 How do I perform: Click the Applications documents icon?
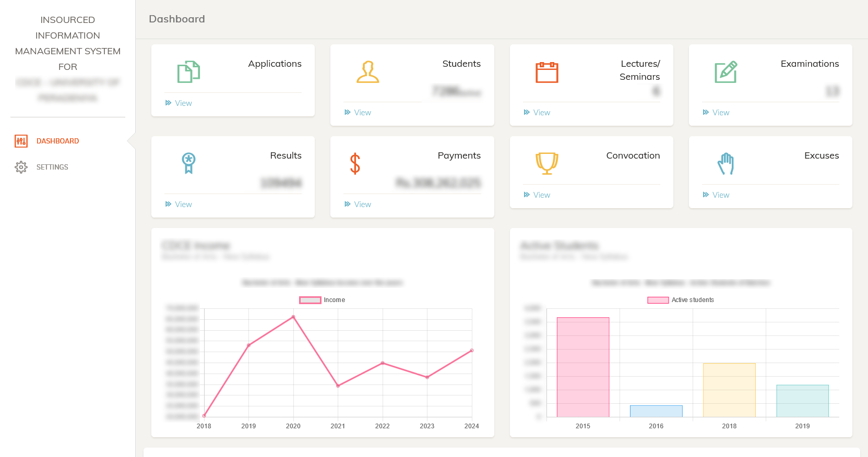(188, 72)
